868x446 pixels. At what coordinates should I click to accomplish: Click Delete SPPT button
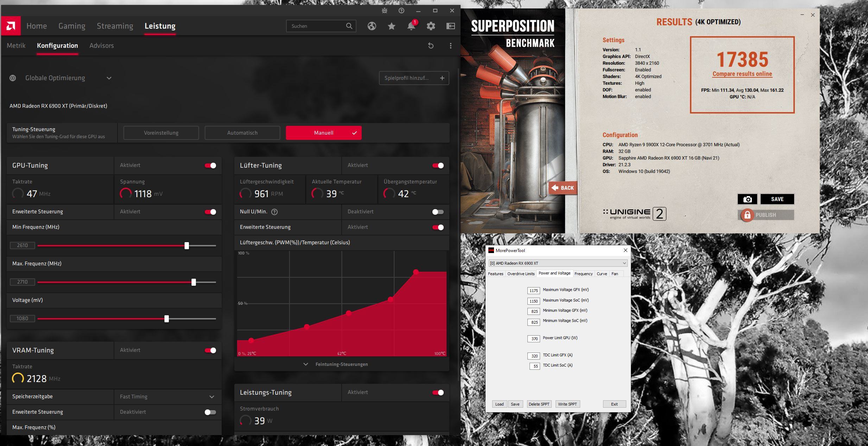tap(539, 404)
